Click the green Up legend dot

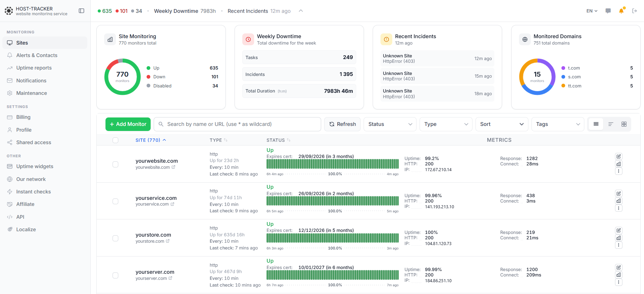click(148, 68)
